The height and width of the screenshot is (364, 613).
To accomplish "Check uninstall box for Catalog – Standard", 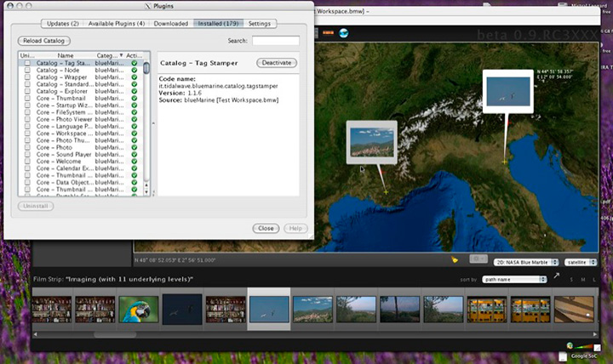I will (x=27, y=84).
